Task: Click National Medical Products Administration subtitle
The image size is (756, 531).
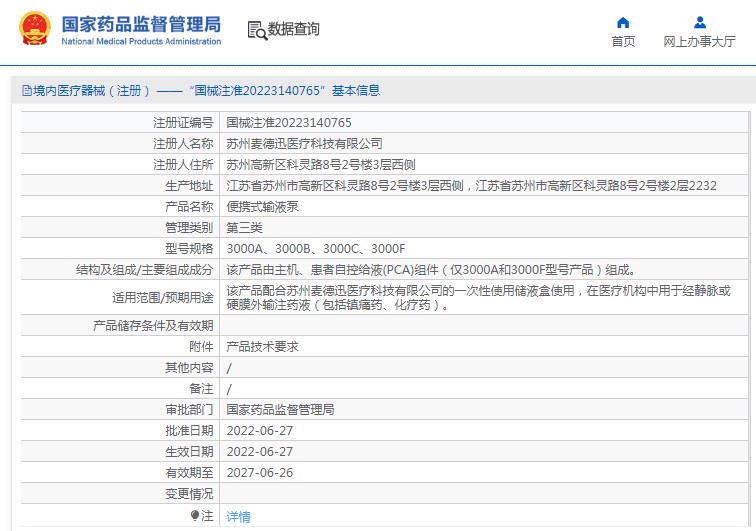Action: (x=141, y=41)
